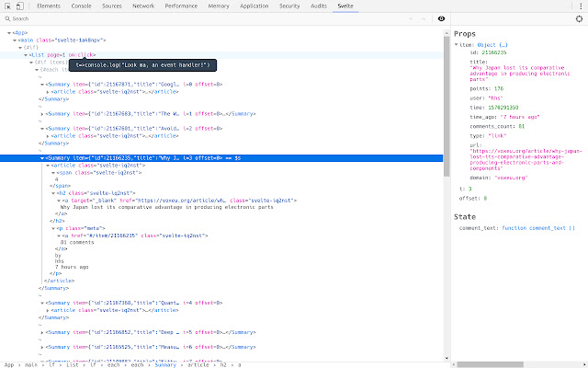Select the Svelte tab
Image resolution: width=588 pixels, height=368 pixels.
tap(345, 6)
